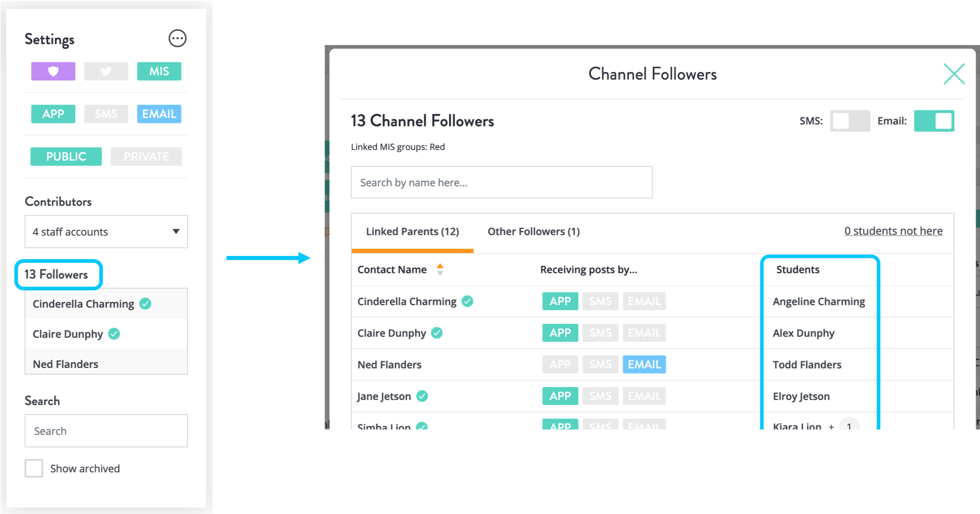Select the PRIVATE visibility option

146,156
